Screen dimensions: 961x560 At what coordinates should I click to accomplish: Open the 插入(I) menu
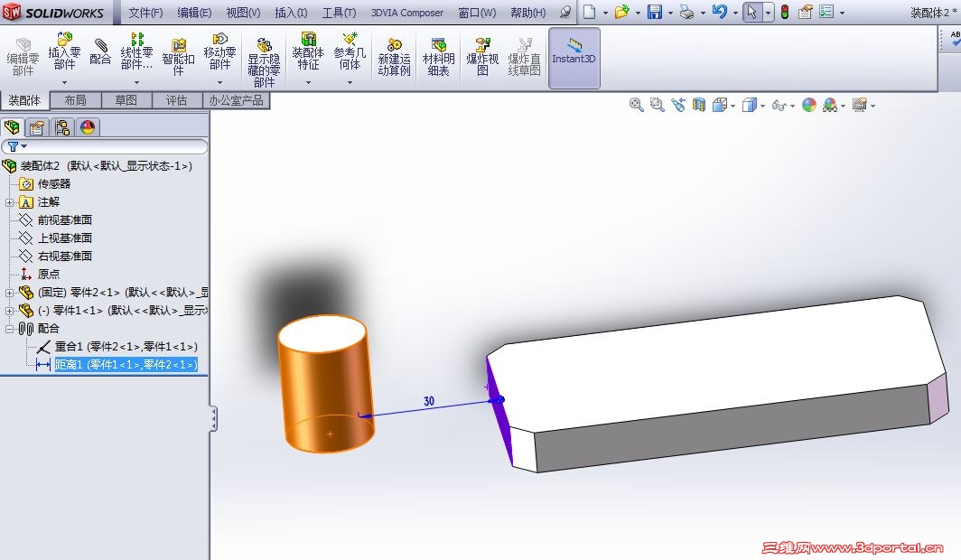(291, 13)
